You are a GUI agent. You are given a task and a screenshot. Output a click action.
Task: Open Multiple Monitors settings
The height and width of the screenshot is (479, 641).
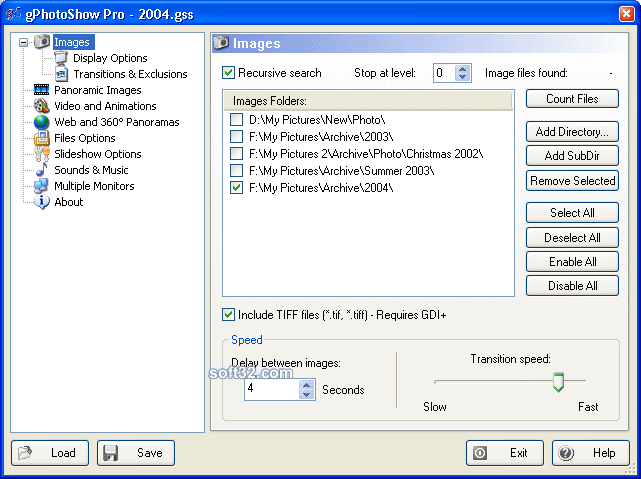94,186
